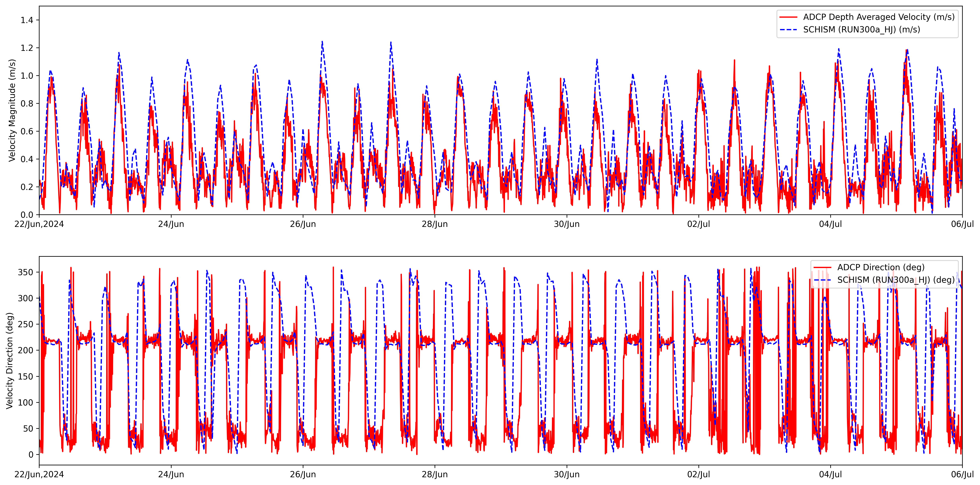Click red line swatch in top legend

point(788,17)
